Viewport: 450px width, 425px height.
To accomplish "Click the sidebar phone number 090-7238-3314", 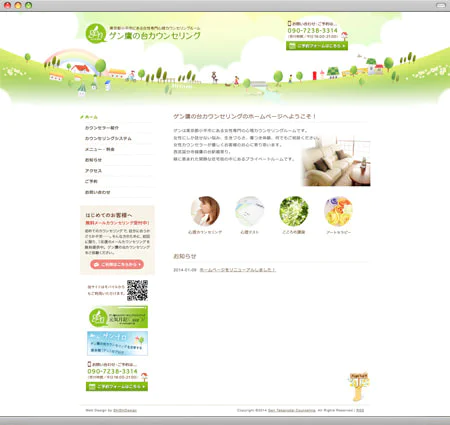I will click(112, 371).
